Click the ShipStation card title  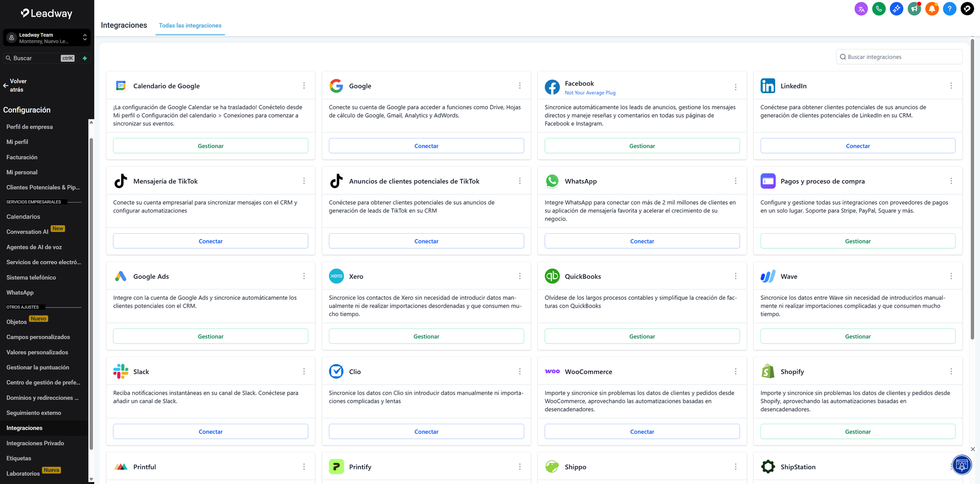[x=798, y=467]
